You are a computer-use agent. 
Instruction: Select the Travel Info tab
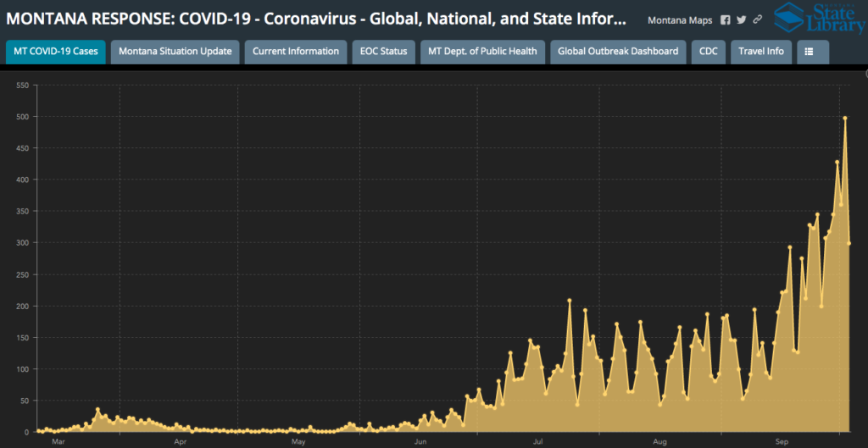(761, 52)
